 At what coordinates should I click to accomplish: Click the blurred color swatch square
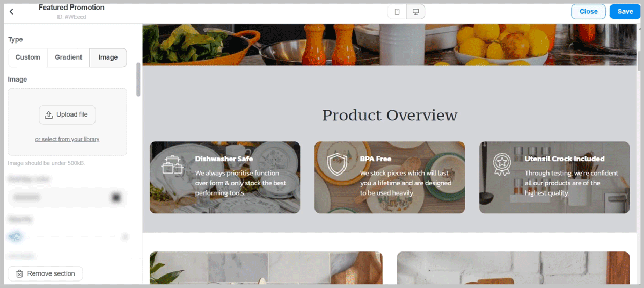[x=116, y=198]
